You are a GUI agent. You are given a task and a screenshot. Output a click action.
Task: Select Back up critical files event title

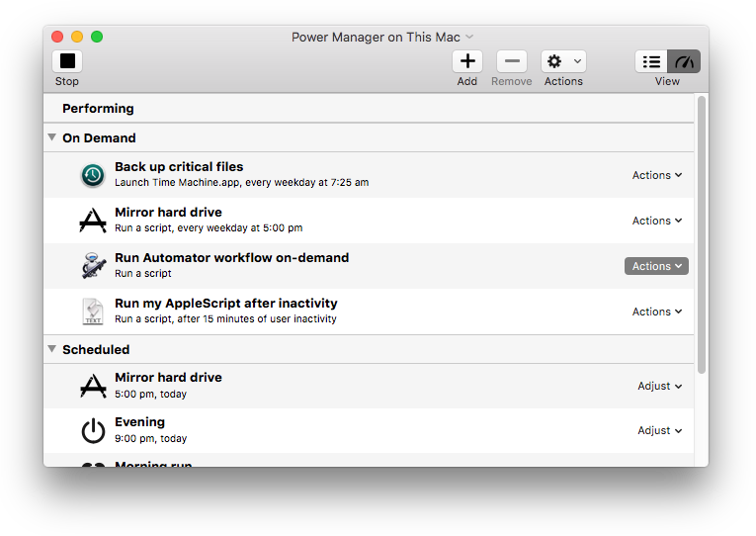(x=179, y=167)
